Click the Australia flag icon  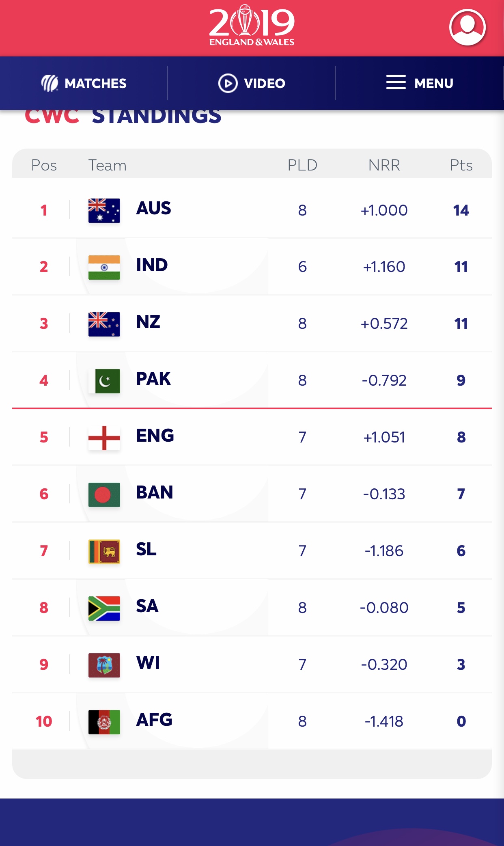pyautogui.click(x=104, y=210)
